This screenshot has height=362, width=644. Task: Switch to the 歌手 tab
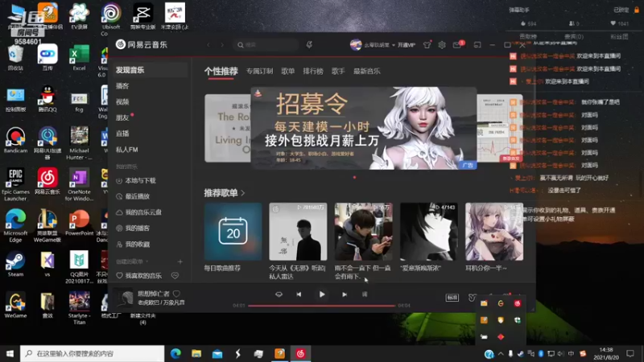pos(338,71)
